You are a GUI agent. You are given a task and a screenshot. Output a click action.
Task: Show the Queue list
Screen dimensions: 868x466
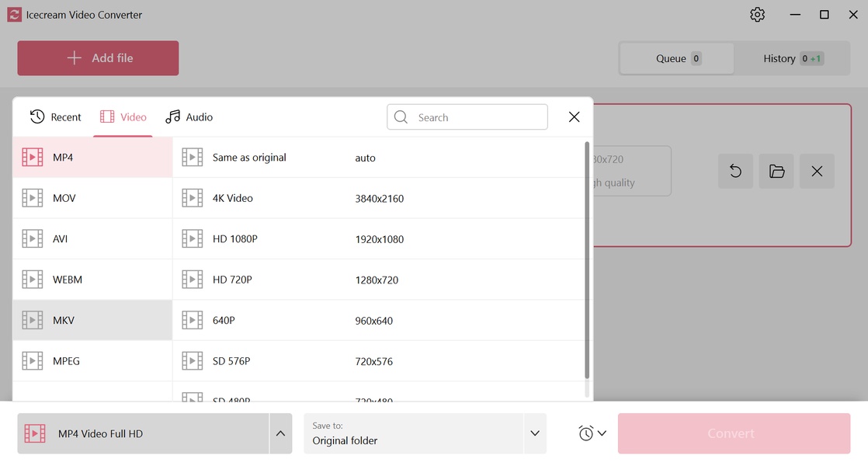pos(677,59)
